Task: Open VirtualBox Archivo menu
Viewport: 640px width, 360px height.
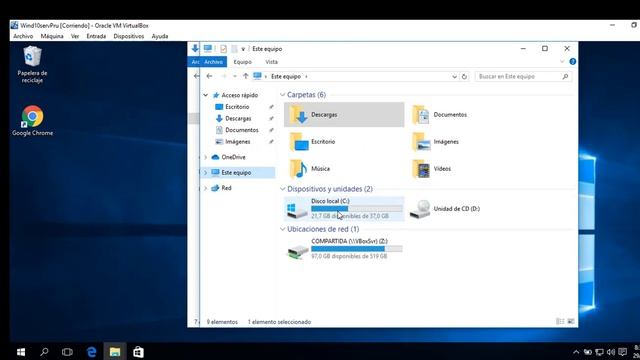Action: click(x=23, y=36)
